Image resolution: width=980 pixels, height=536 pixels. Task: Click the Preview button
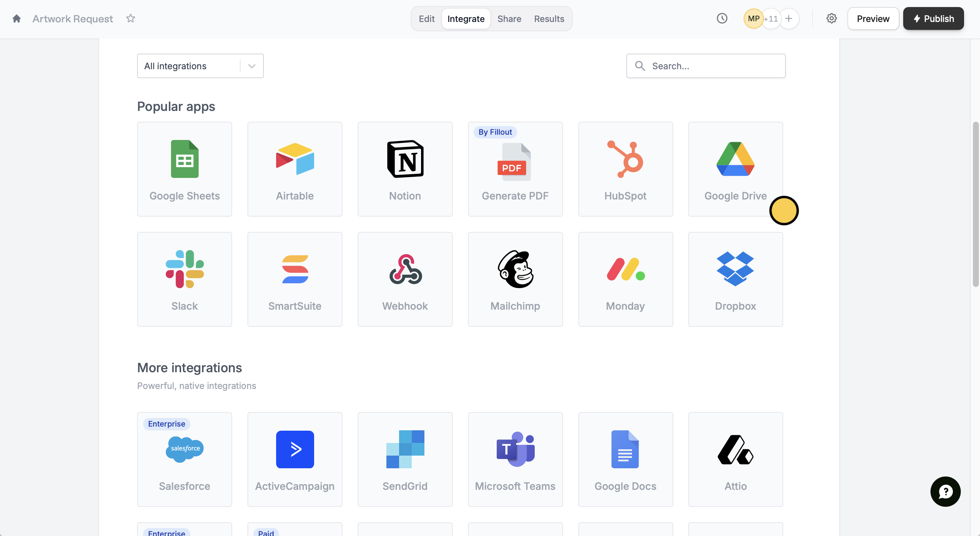[x=873, y=19]
